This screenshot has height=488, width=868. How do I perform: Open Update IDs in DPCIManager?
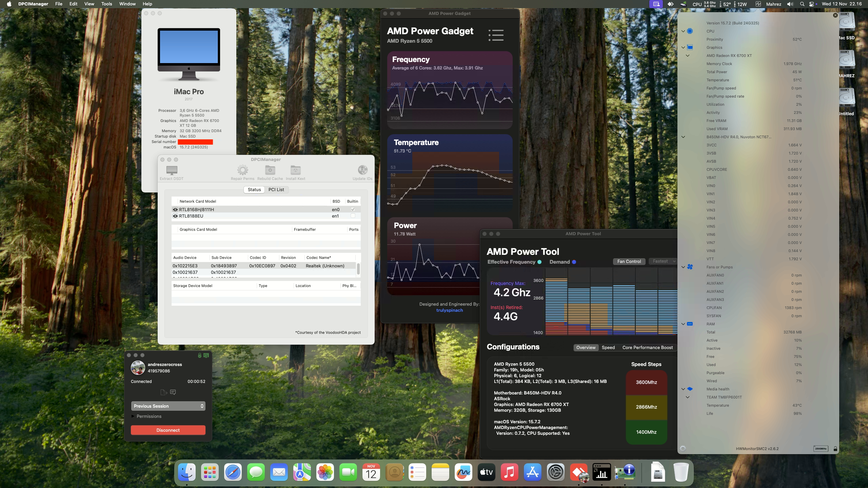tap(362, 170)
